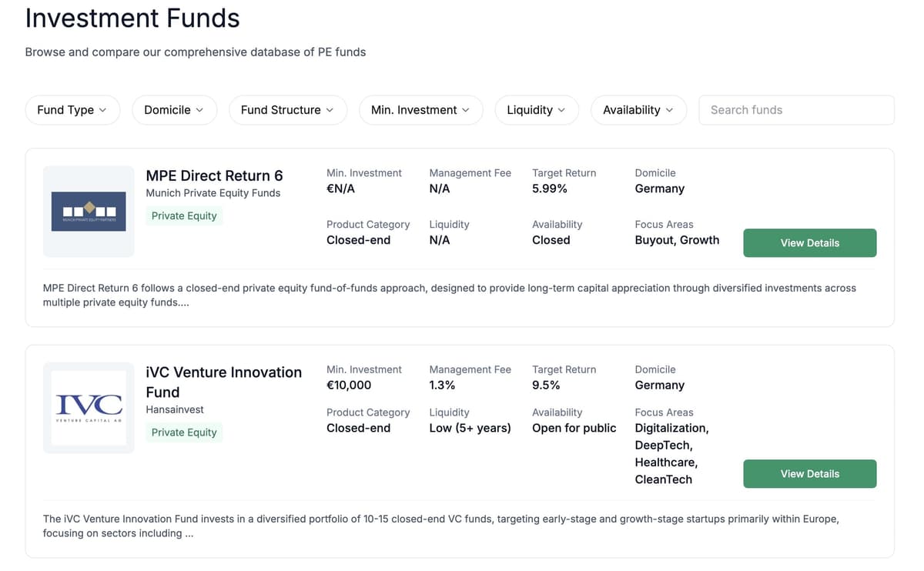The image size is (924, 571).
Task: View details for iVC Venture Innovation Fund
Action: tap(809, 473)
